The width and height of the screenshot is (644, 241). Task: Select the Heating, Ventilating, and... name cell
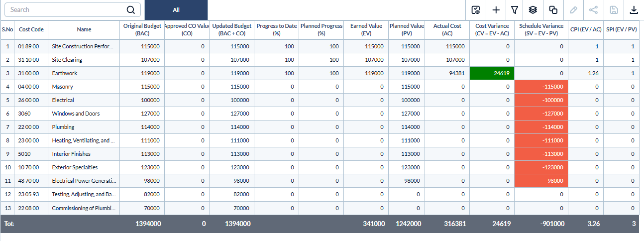coord(84,140)
